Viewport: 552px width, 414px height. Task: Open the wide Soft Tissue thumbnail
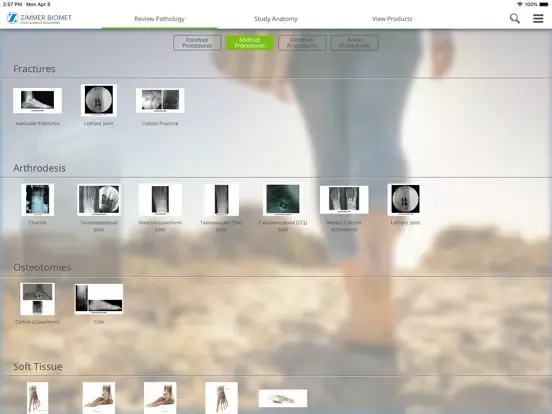click(x=283, y=398)
